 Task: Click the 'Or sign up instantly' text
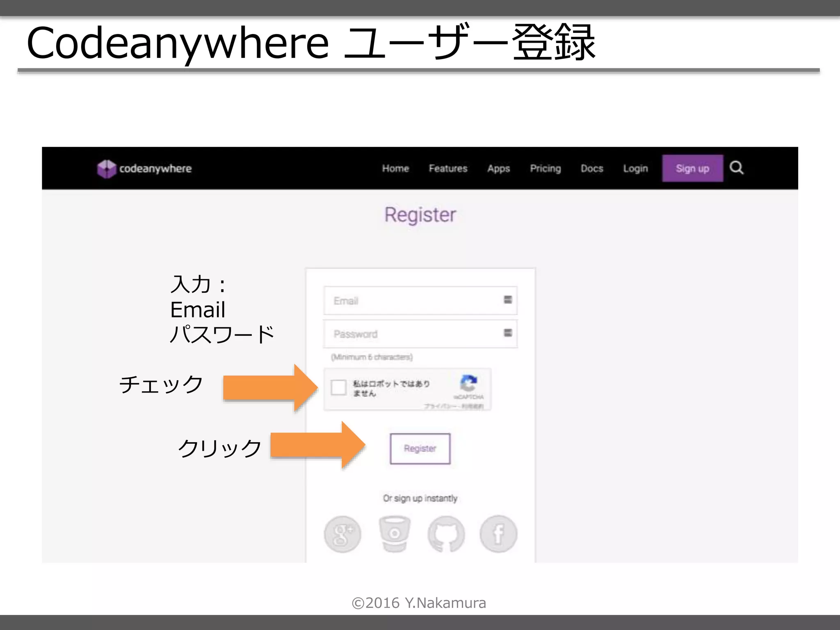(420, 498)
